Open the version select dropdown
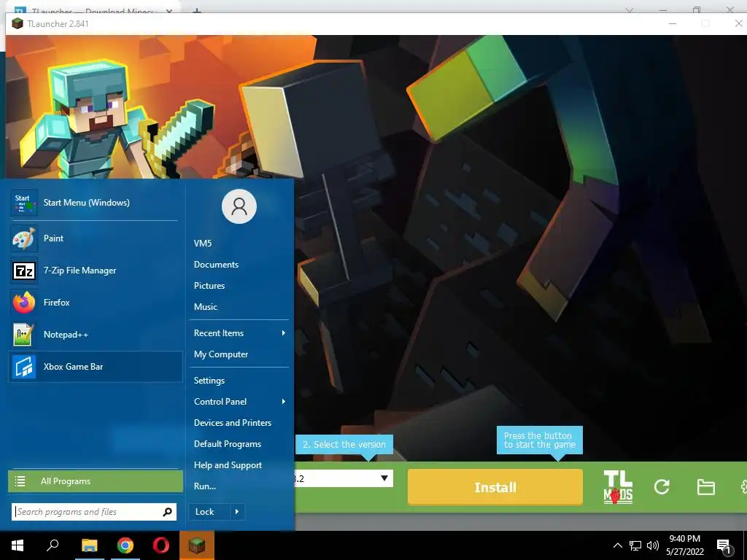 [384, 478]
